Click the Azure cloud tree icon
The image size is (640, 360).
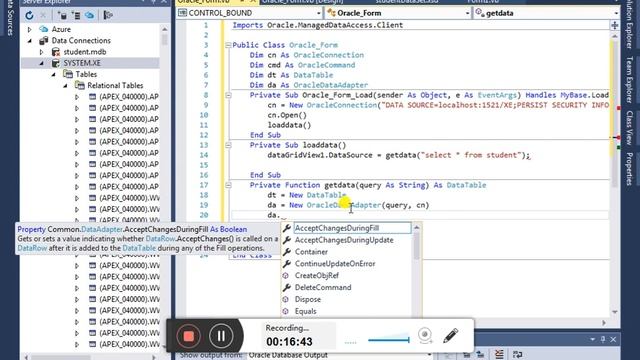point(44,29)
